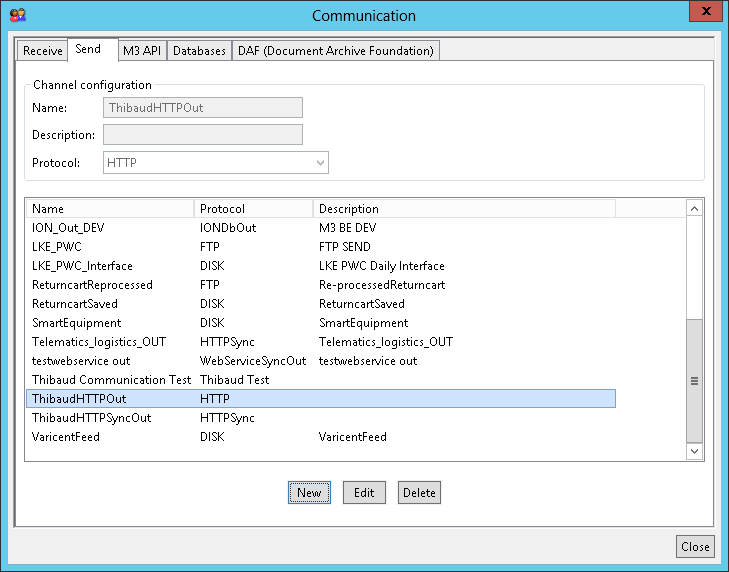Viewport: 729px width, 572px height.
Task: Sort list by Protocol column header
Action: point(254,209)
